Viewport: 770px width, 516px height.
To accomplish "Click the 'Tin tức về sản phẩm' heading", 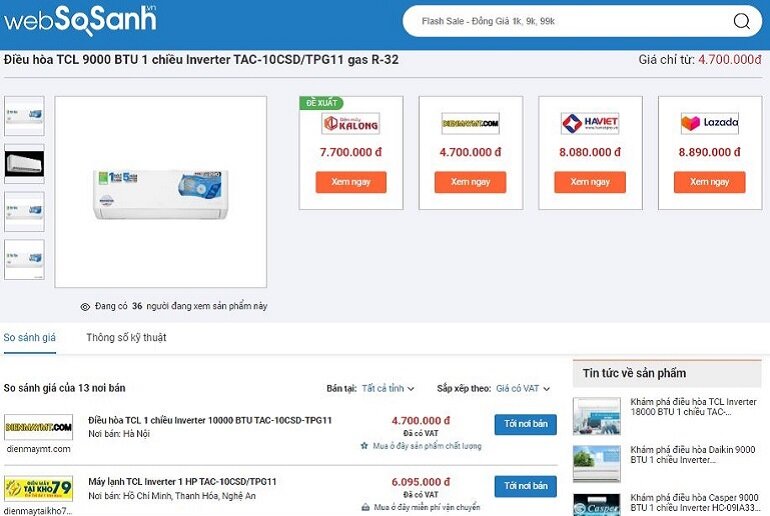I will [634, 373].
